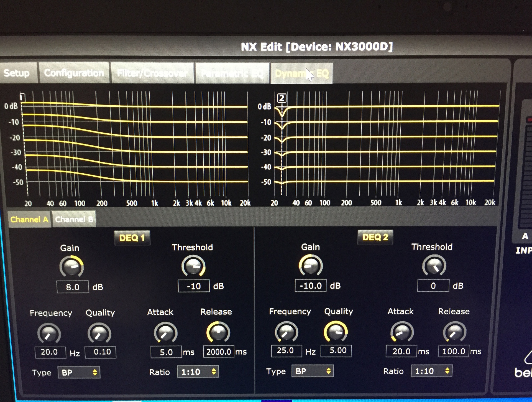Click DEQ 1 Threshold field showing -10
The image size is (532, 402).
(x=194, y=286)
